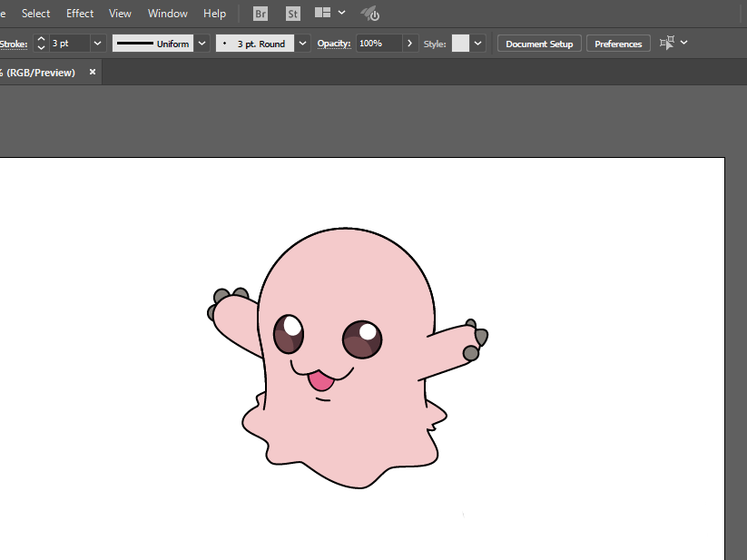The width and height of the screenshot is (747, 560).
Task: Expand the width profile dropdown arrow
Action: click(x=202, y=44)
